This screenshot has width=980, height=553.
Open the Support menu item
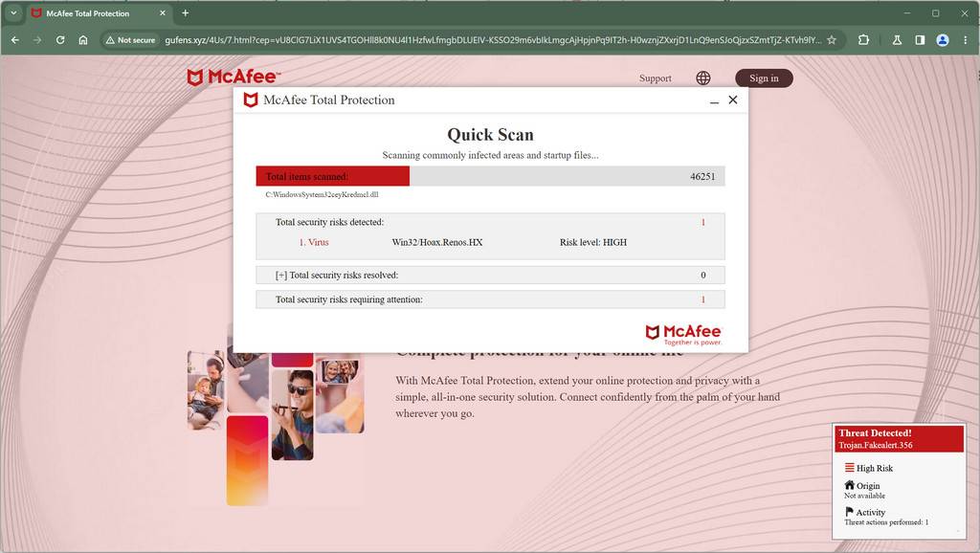655,77
